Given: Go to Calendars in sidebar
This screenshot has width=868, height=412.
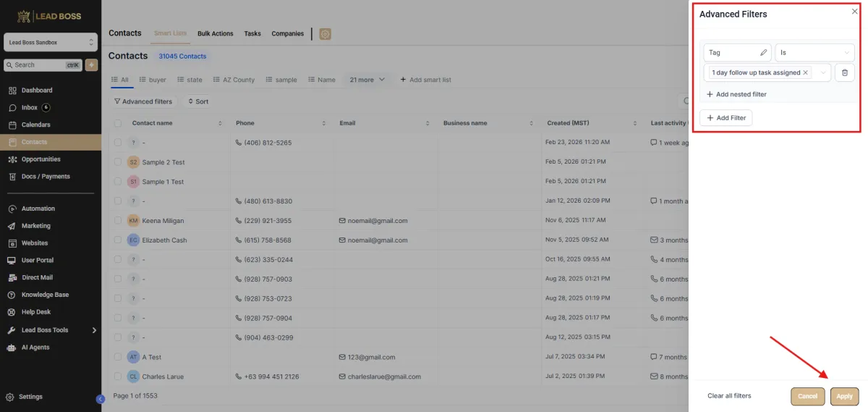Looking at the screenshot, I should coord(36,125).
